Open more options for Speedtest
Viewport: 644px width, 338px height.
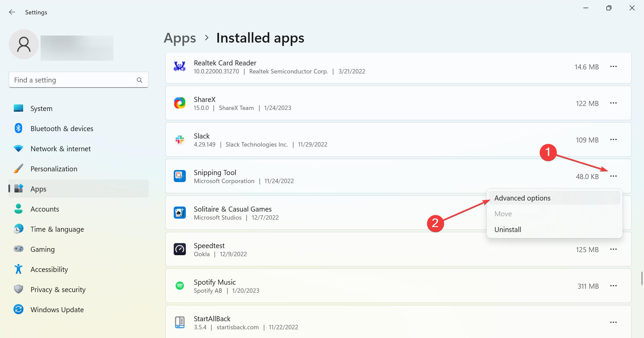613,249
